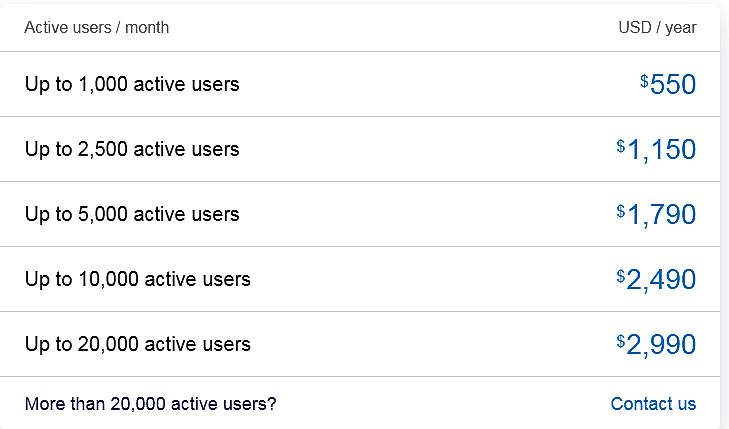The width and height of the screenshot is (729, 429).
Task: Click the 550 price amount
Action: 673,85
